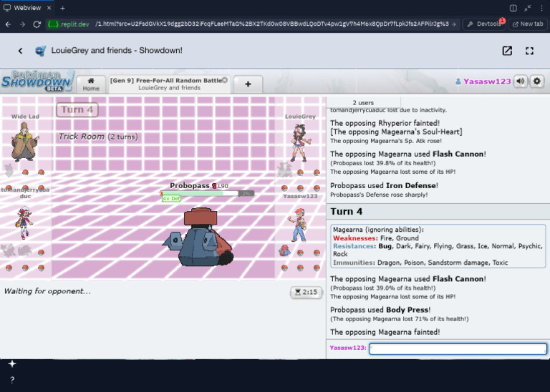Reload the page with refresh icon
The height and width of the screenshot is (392, 550).
(35, 24)
